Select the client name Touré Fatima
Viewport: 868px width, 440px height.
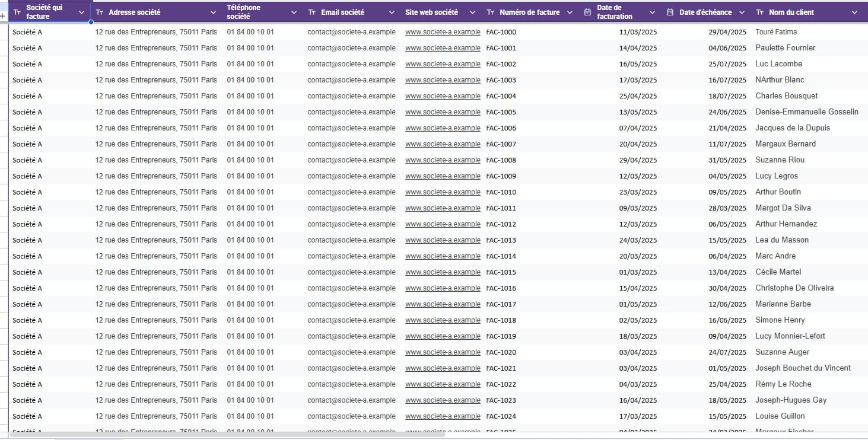[776, 32]
